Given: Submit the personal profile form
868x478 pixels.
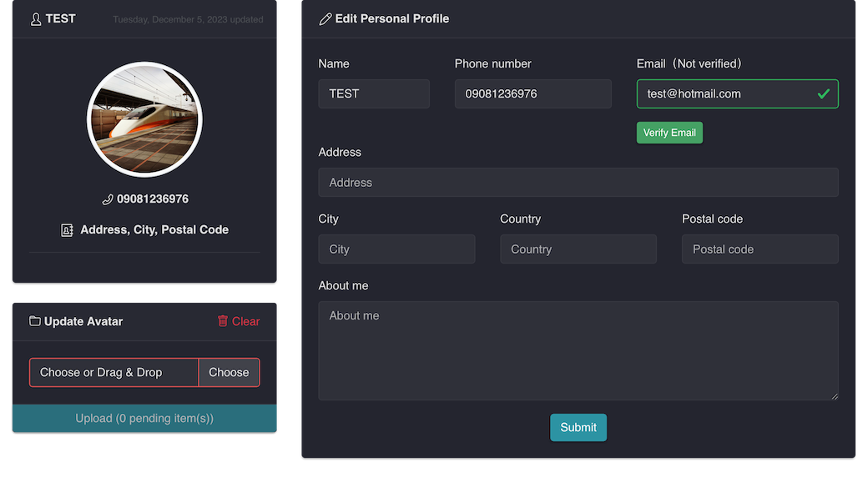Looking at the screenshot, I should coord(578,427).
